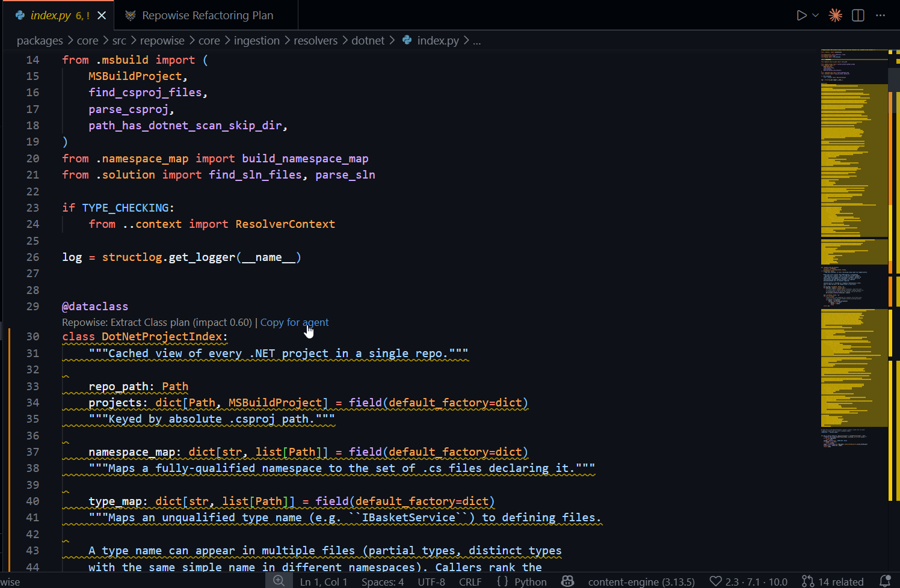Click 'TYPE_CHECKING' on line 23

click(125, 208)
